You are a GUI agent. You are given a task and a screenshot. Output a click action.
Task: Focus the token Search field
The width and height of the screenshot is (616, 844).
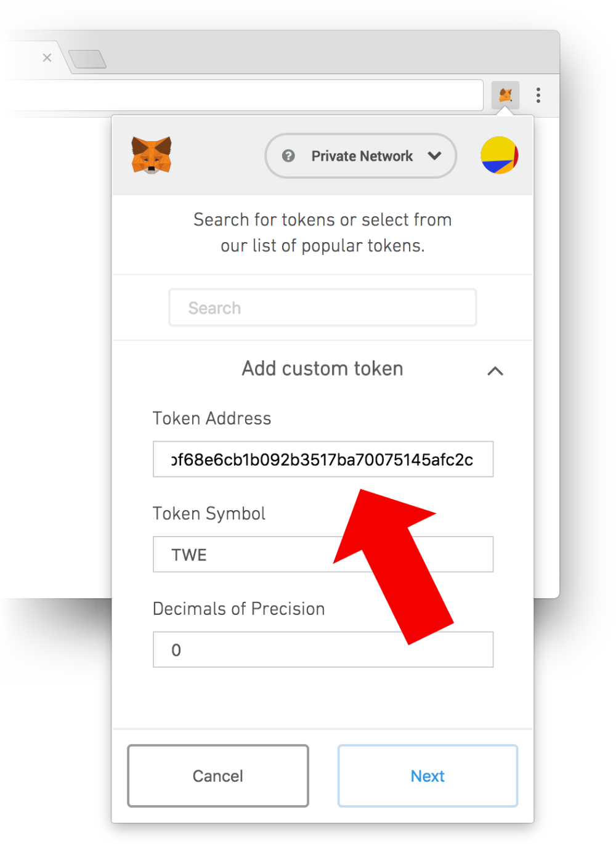(322, 307)
